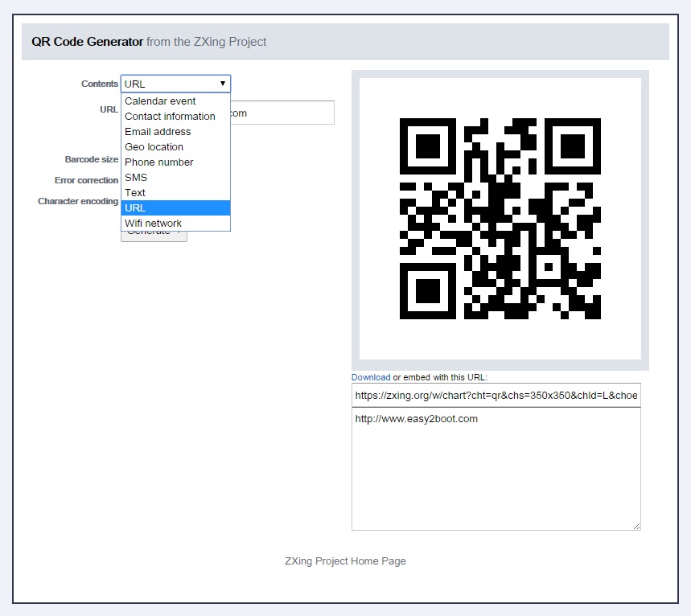Choose the "SMS" option
691x616 pixels.
(136, 177)
